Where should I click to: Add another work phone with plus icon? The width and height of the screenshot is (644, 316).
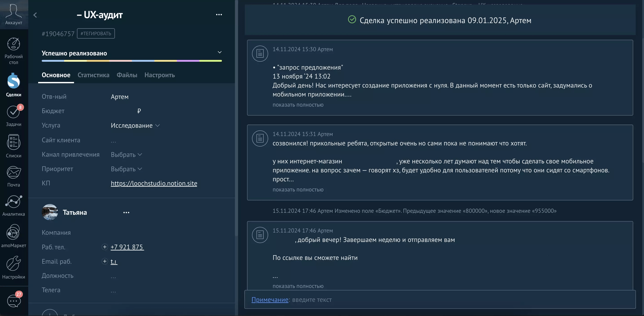(x=105, y=247)
